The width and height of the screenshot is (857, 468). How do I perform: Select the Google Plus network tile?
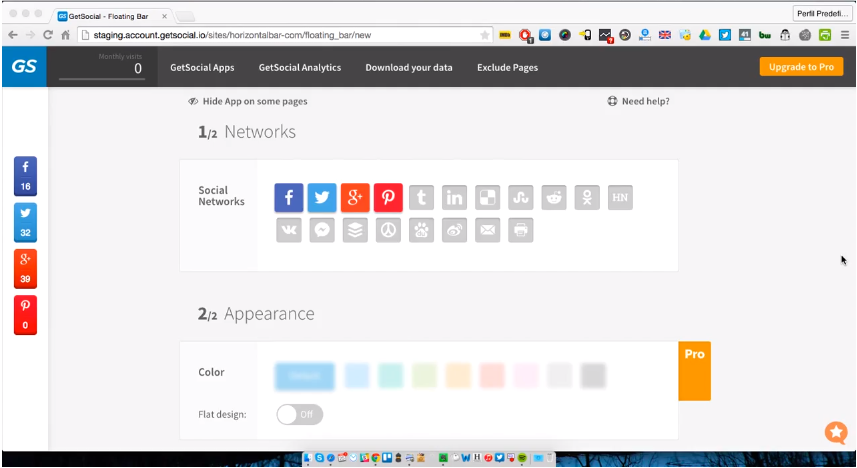(355, 197)
